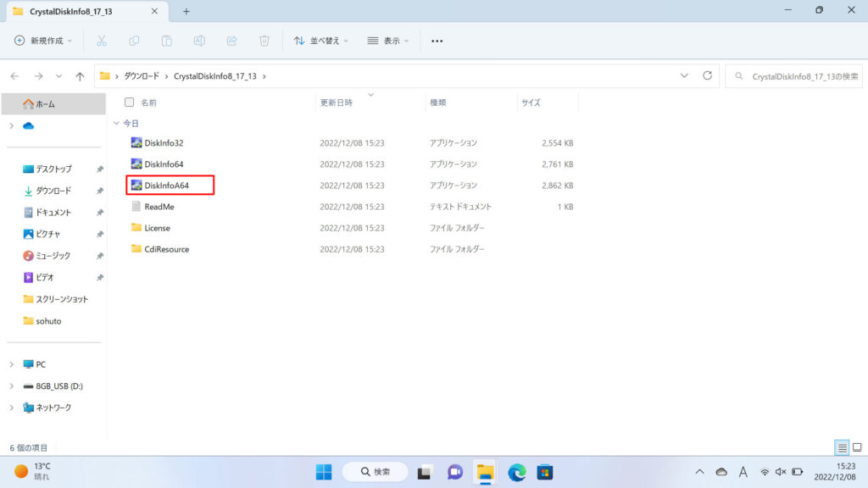Click the License folder icon
868x488 pixels.
136,227
